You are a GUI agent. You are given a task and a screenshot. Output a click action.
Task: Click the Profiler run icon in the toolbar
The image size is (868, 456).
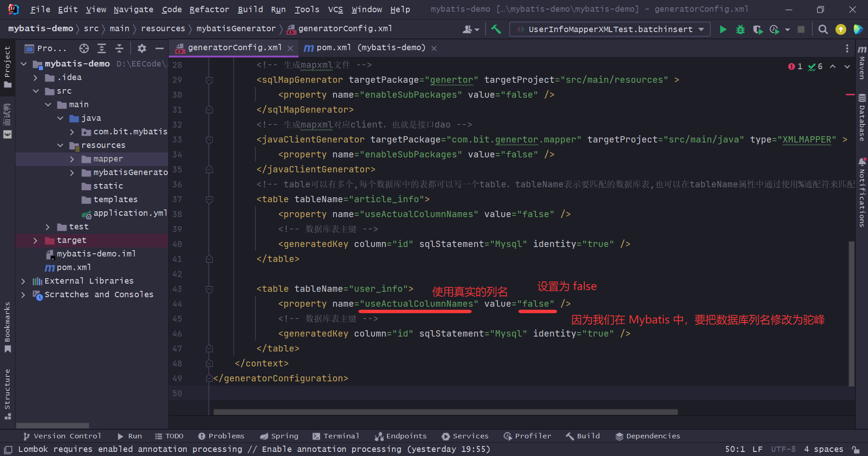[775, 29]
